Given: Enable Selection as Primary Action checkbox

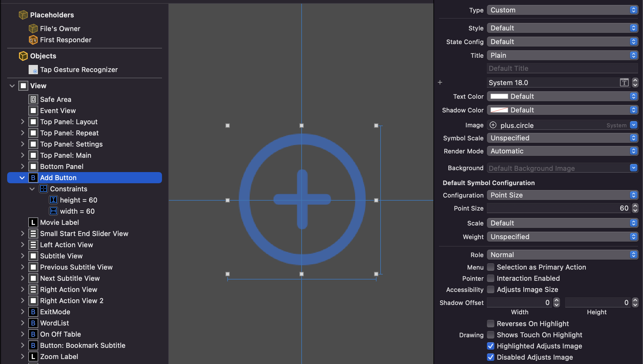Looking at the screenshot, I should pos(491,267).
